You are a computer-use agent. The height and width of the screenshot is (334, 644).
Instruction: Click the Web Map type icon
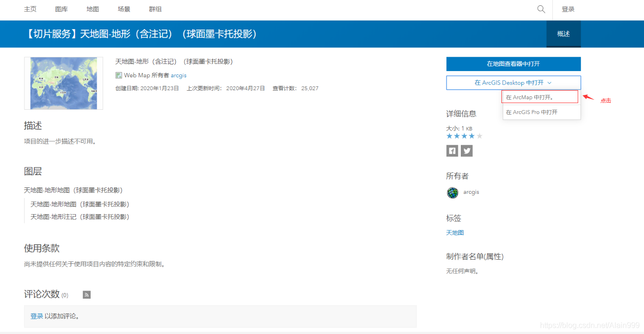(119, 75)
